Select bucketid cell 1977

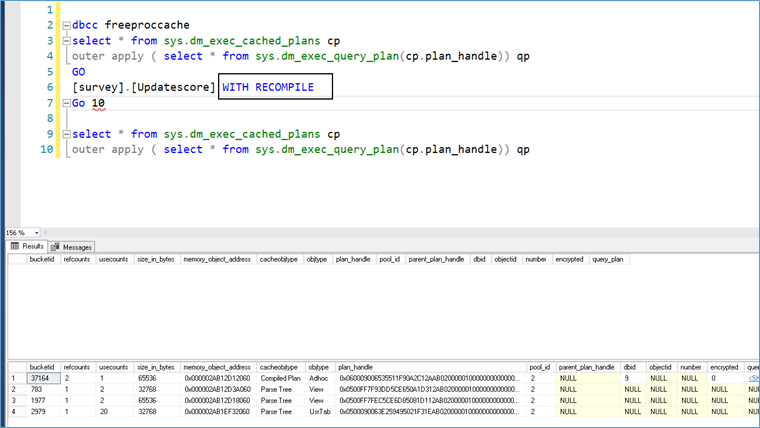[44, 400]
